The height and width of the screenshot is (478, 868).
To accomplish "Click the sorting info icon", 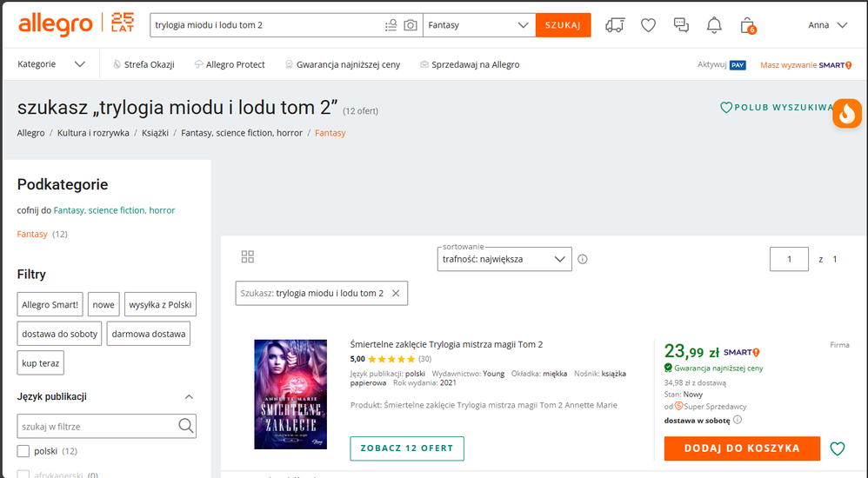I will pos(583,259).
